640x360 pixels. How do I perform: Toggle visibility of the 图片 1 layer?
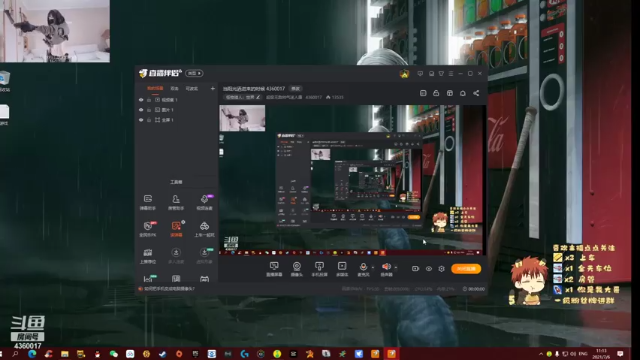(141, 110)
